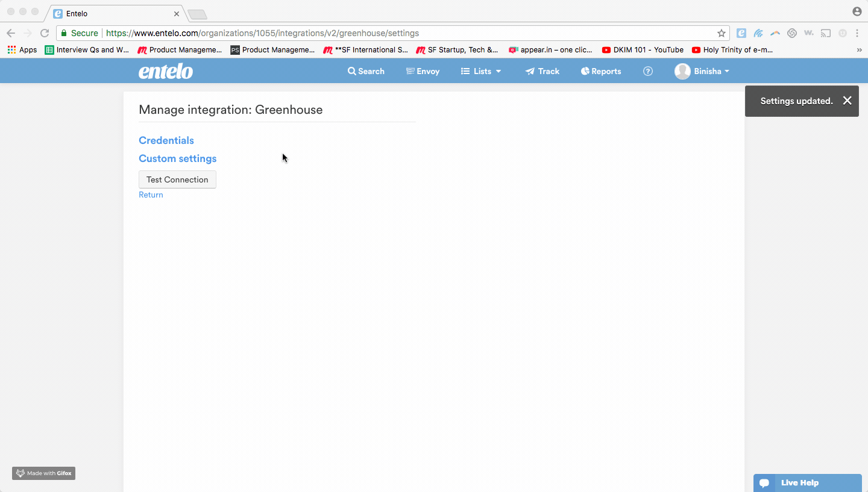
Task: Open the DKIM 101 YouTube bookmark
Action: [x=643, y=50]
